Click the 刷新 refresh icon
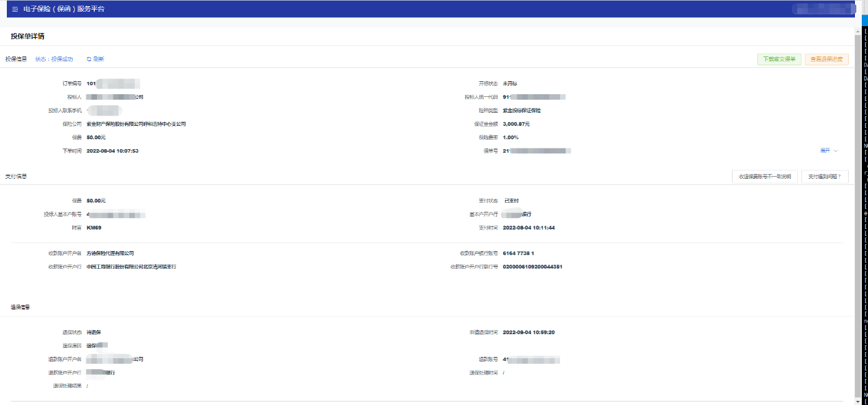The image size is (868, 405). [89, 59]
